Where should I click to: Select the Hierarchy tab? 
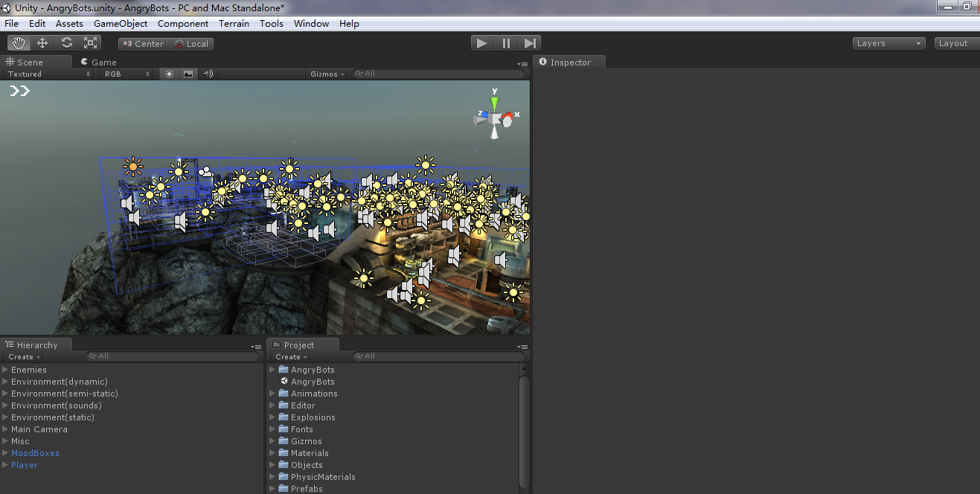pyautogui.click(x=36, y=344)
